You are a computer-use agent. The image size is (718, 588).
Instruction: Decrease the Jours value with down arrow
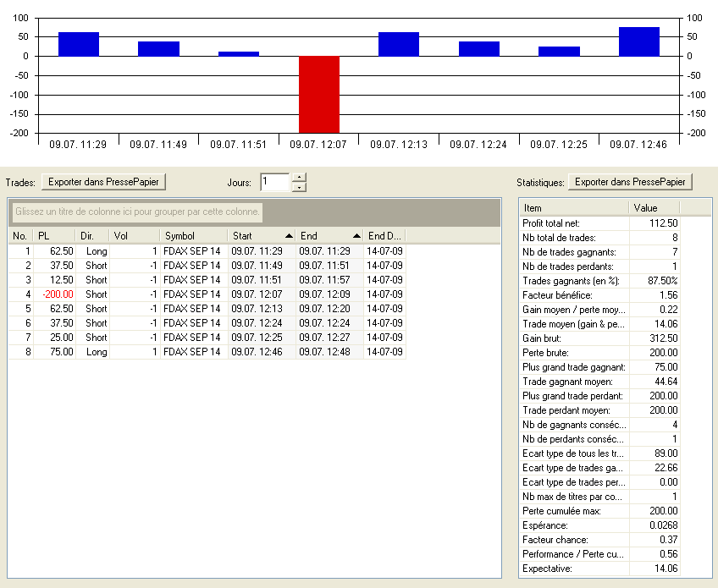point(298,187)
